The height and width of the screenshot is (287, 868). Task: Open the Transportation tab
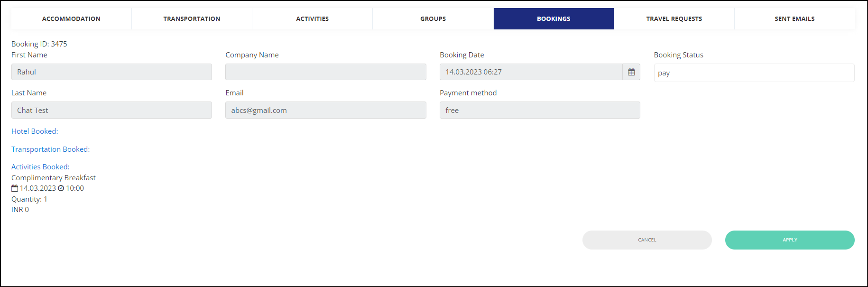(x=192, y=19)
